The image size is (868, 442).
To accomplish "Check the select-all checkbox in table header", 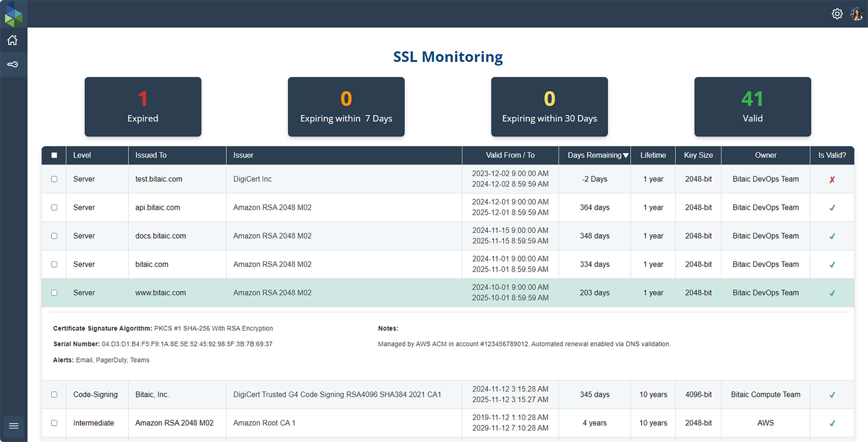I will coord(54,155).
